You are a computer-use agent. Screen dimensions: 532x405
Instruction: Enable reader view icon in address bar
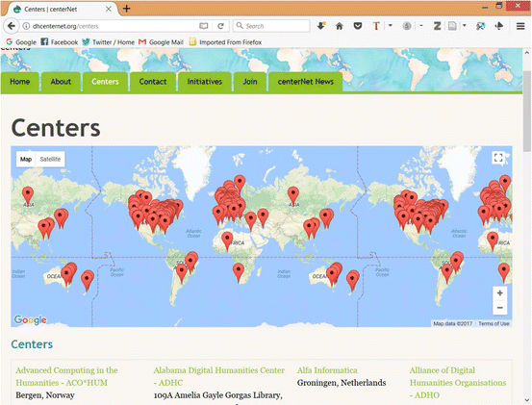(x=204, y=26)
